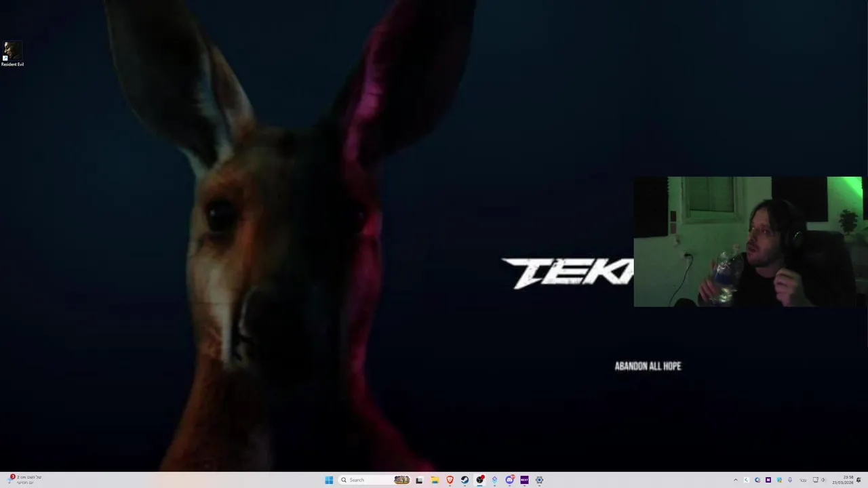Click the microphone tray icon
The height and width of the screenshot is (488, 868).
[x=790, y=480]
